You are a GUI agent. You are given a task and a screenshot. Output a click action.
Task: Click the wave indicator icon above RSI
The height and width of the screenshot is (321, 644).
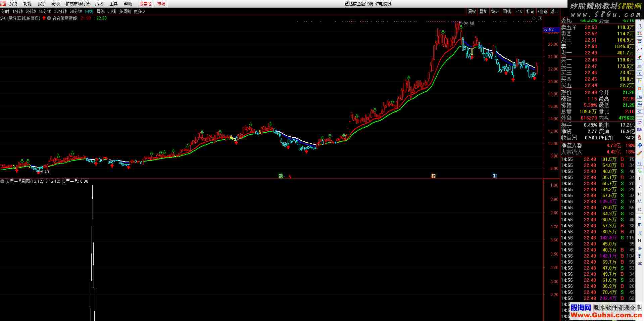pyautogui.click(x=640, y=121)
